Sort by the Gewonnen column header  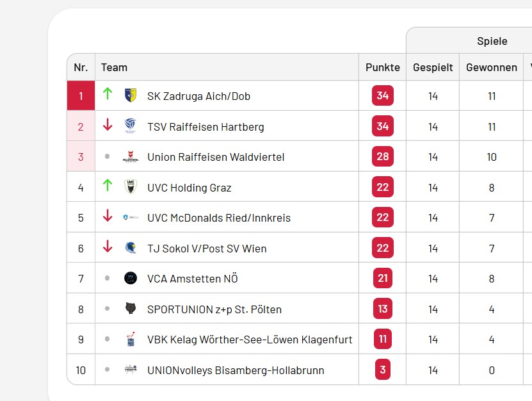(x=492, y=67)
